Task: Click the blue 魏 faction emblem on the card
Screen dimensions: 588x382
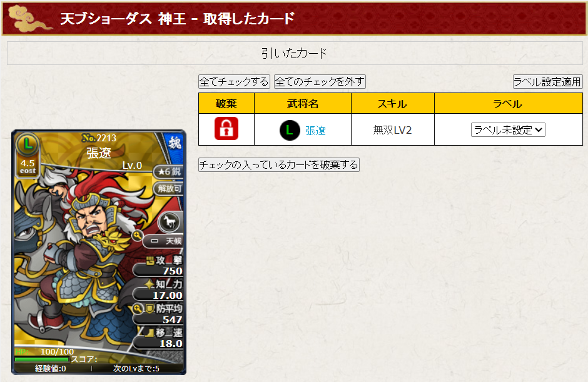Action: coord(175,143)
